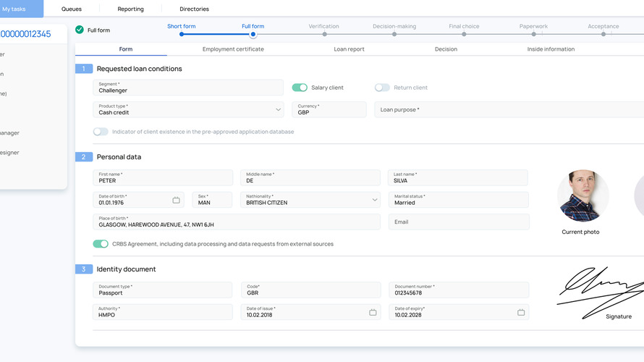644x362 pixels.
Task: Click the Middle name field
Action: click(310, 177)
